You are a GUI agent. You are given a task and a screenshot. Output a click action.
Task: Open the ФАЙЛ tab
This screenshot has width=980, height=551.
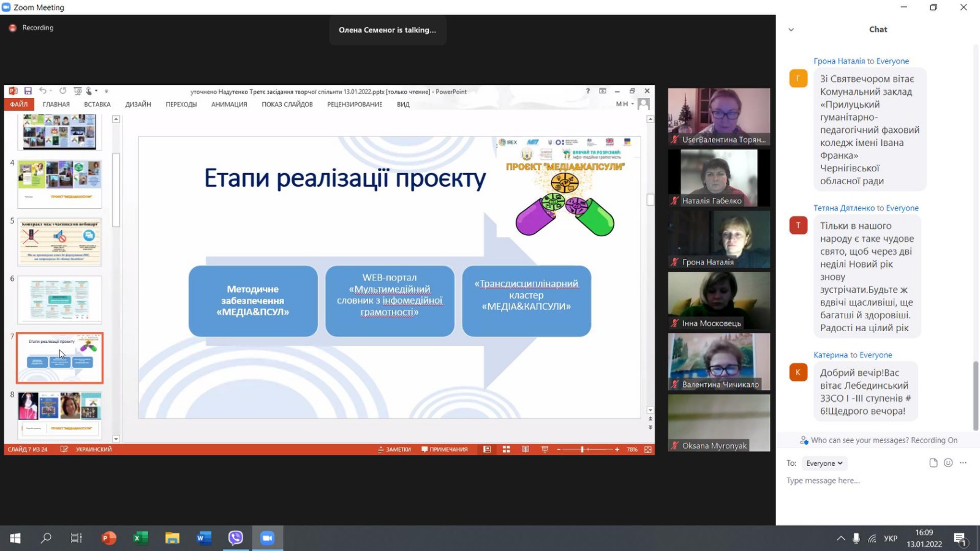pyautogui.click(x=19, y=105)
